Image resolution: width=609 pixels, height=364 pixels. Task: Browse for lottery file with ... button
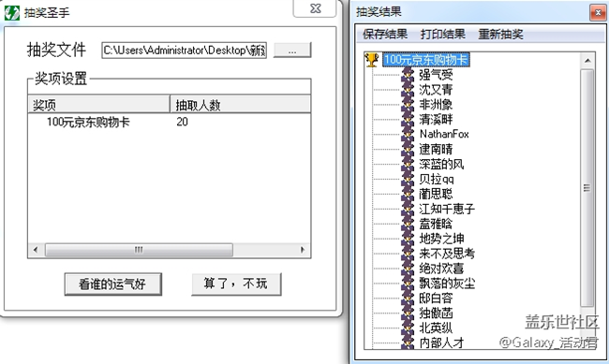(x=292, y=50)
